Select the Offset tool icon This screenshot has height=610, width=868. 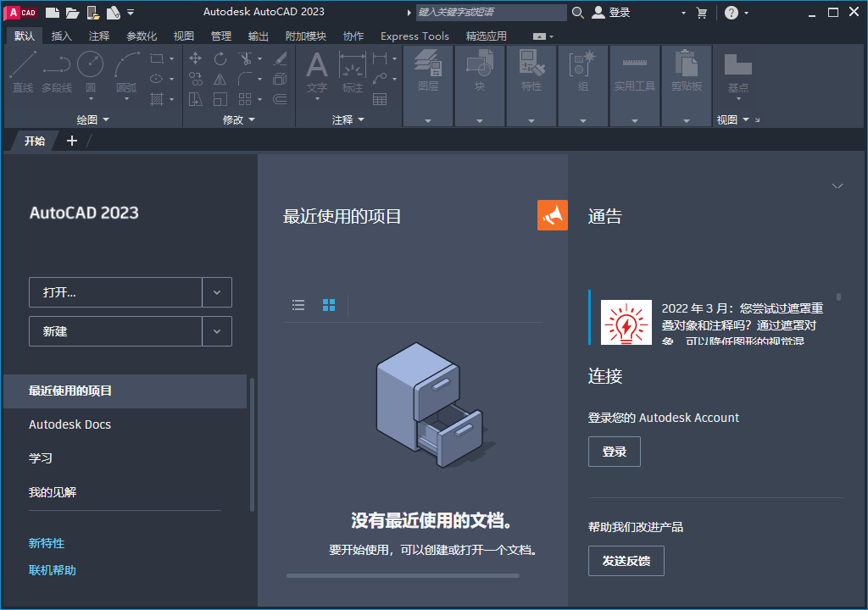280,99
